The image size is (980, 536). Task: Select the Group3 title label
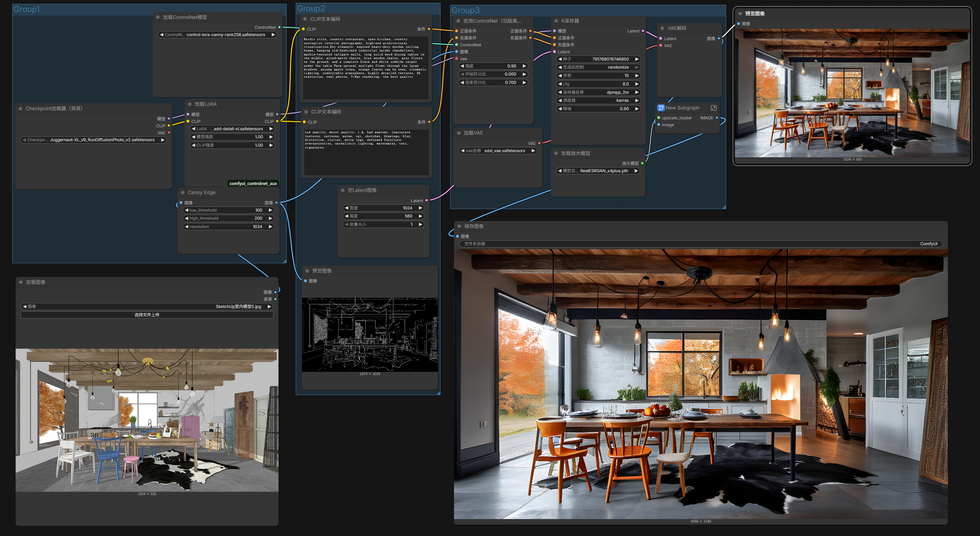tap(465, 10)
